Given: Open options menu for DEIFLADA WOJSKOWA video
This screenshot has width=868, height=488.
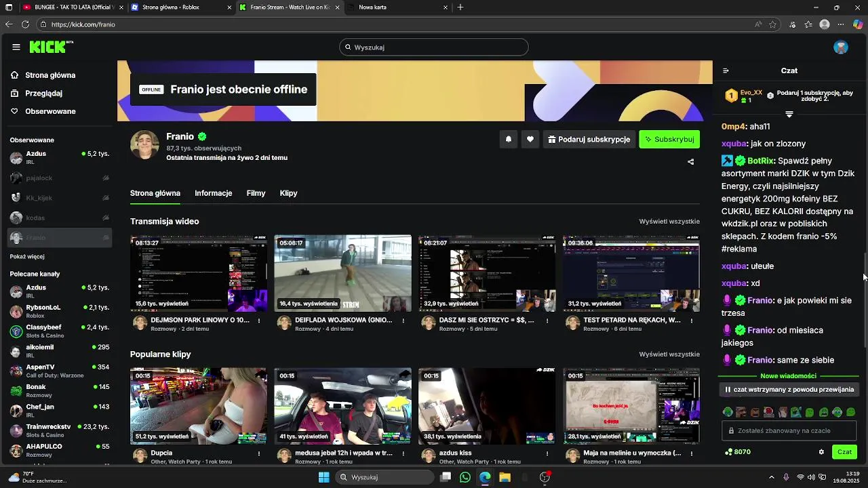Looking at the screenshot, I should click(403, 321).
